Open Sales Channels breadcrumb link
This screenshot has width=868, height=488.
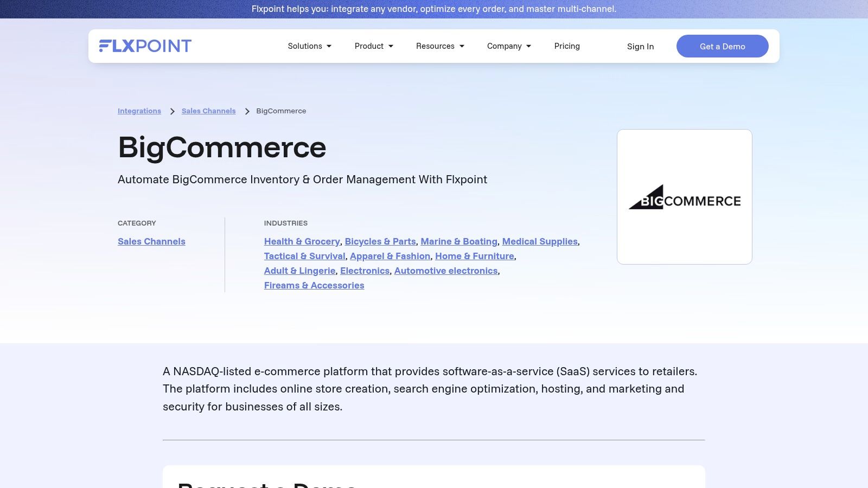208,111
